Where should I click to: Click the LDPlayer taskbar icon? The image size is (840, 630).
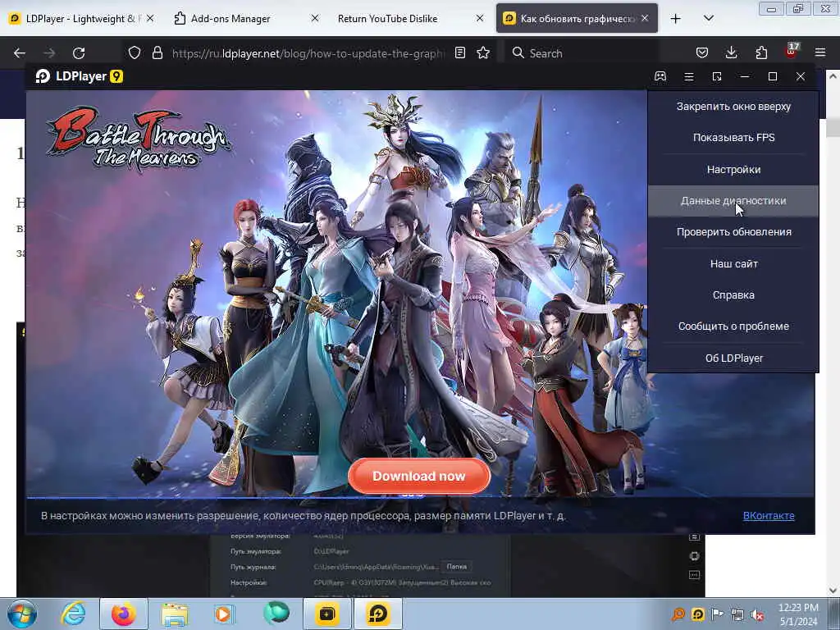tap(377, 614)
